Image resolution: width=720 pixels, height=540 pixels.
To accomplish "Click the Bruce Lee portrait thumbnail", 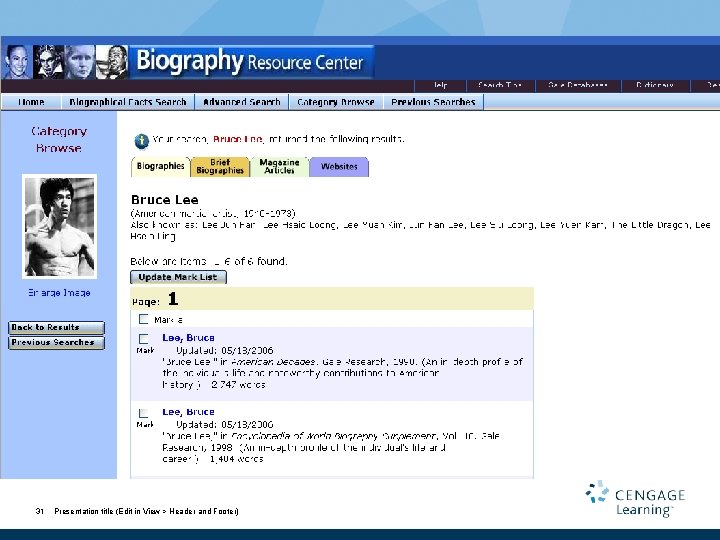I will (59, 226).
